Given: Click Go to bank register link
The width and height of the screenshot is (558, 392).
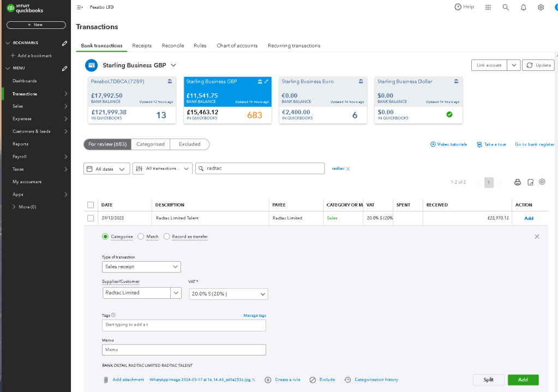Looking at the screenshot, I should point(534,144).
